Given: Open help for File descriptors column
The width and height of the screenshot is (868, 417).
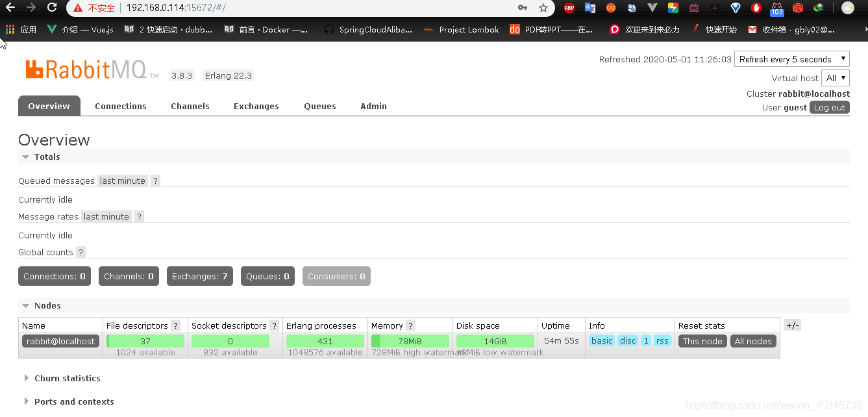Looking at the screenshot, I should (175, 325).
